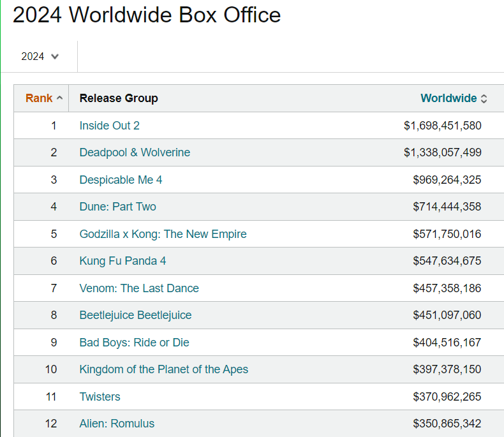Select the $571,750,016 worldwide gross value
The height and width of the screenshot is (437, 504).
447,234
